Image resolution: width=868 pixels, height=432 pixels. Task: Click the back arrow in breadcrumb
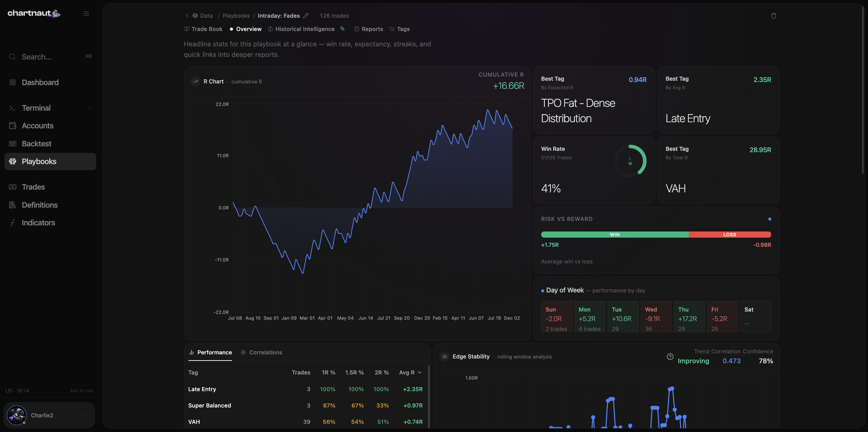click(x=187, y=16)
